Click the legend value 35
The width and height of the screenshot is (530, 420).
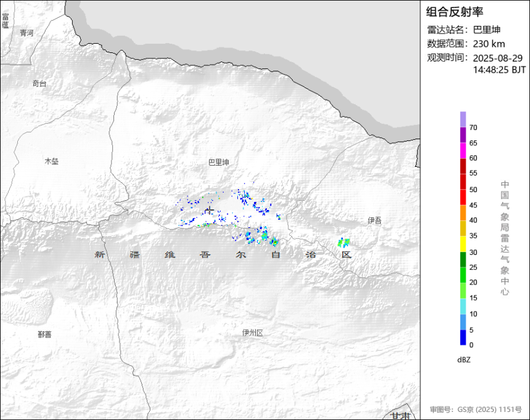point(473,236)
